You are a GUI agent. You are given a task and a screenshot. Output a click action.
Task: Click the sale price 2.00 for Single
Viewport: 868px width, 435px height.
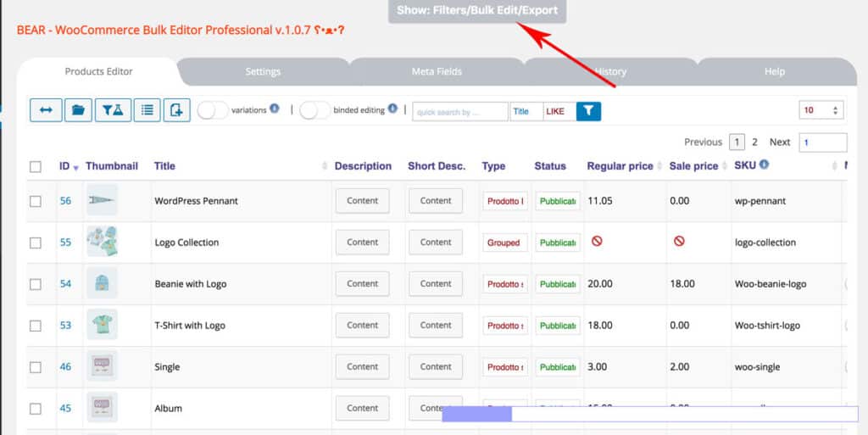679,366
